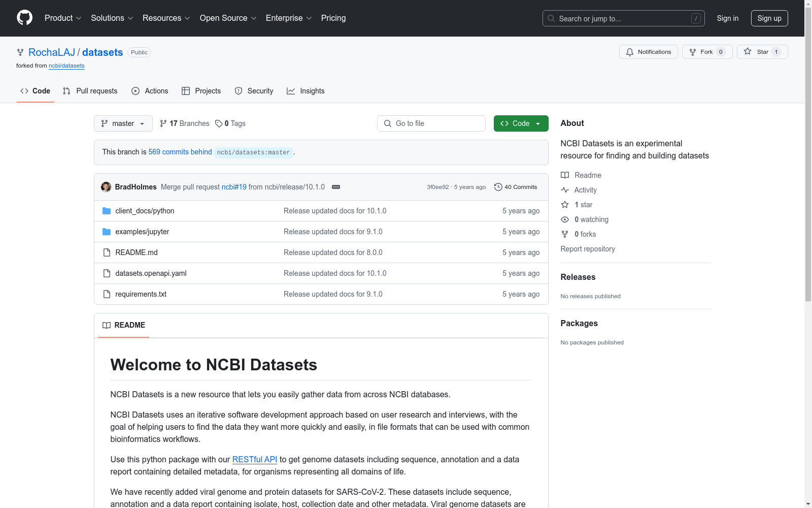Switch to the Pull requests tab
The height and width of the screenshot is (508, 812).
[90, 91]
